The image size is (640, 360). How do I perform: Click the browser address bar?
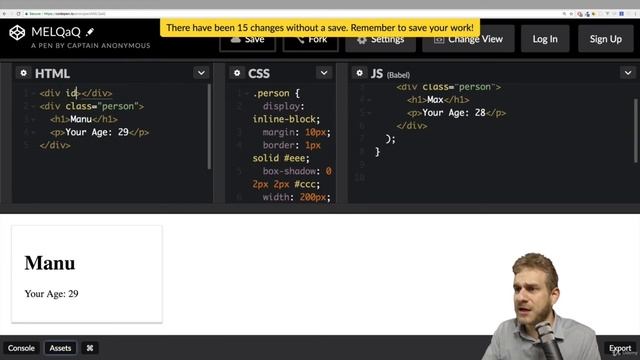(286, 14)
